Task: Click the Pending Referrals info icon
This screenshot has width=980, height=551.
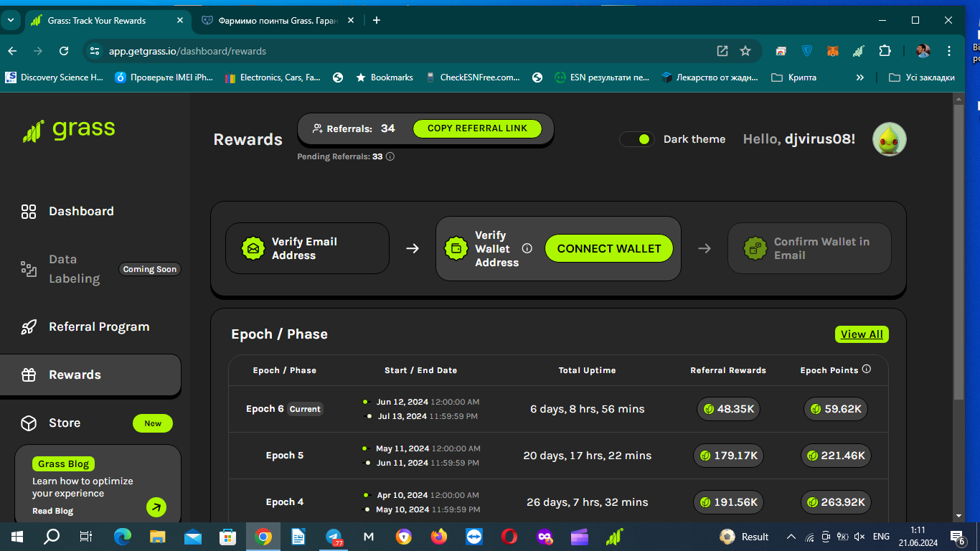Action: (x=390, y=156)
